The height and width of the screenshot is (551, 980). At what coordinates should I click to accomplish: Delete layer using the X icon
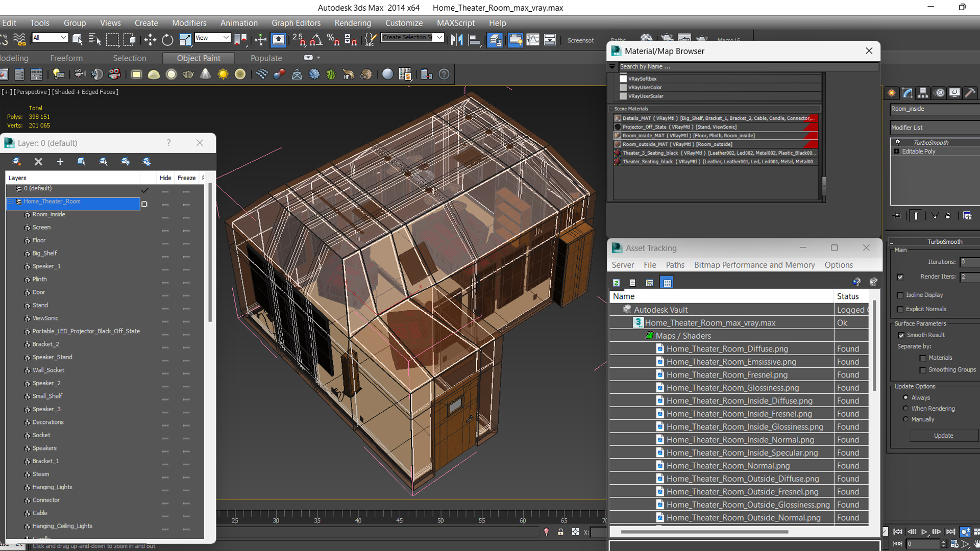click(38, 162)
